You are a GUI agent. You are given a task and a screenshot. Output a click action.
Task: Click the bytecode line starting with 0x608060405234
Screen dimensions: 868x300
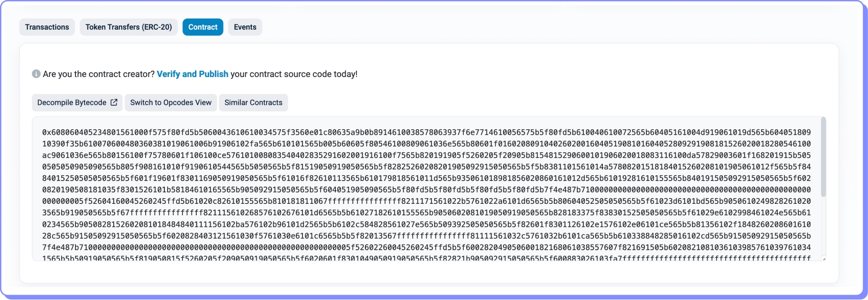coord(426,133)
